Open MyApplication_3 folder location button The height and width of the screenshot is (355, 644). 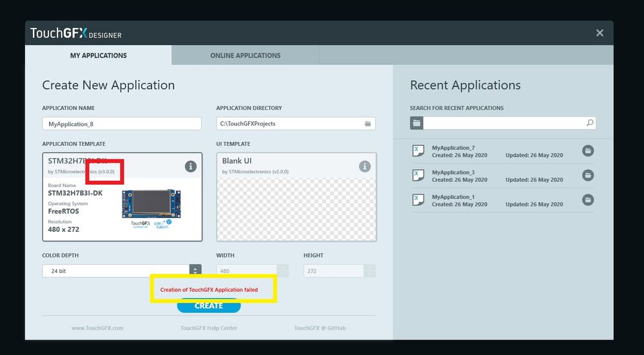(588, 175)
